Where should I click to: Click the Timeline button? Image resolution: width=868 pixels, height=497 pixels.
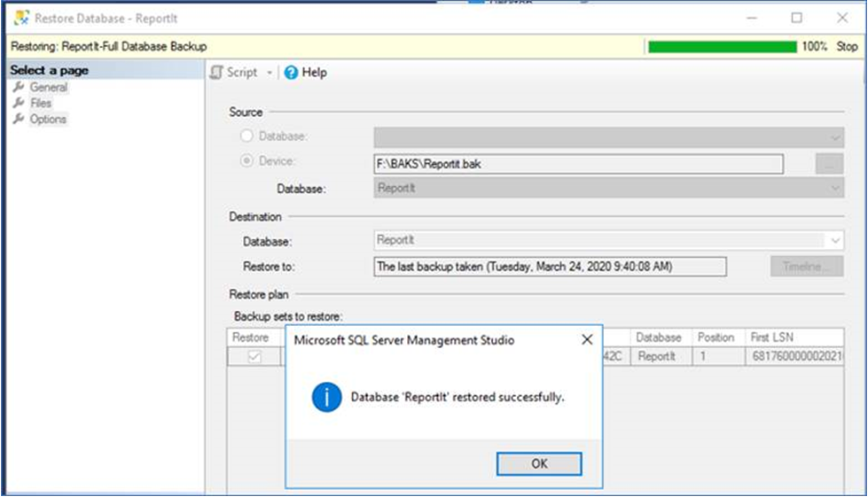point(807,267)
